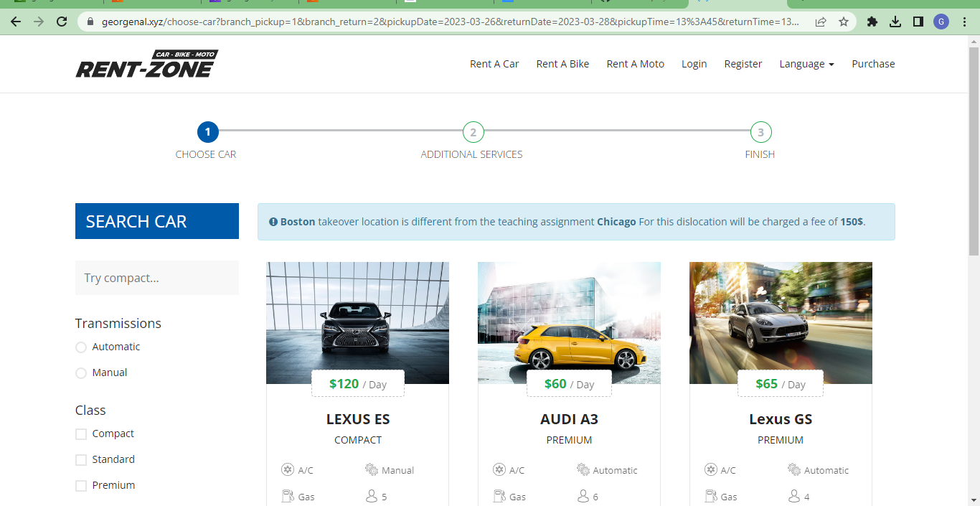The width and height of the screenshot is (980, 506).
Task: Bookmark this page with the star icon
Action: point(844,22)
